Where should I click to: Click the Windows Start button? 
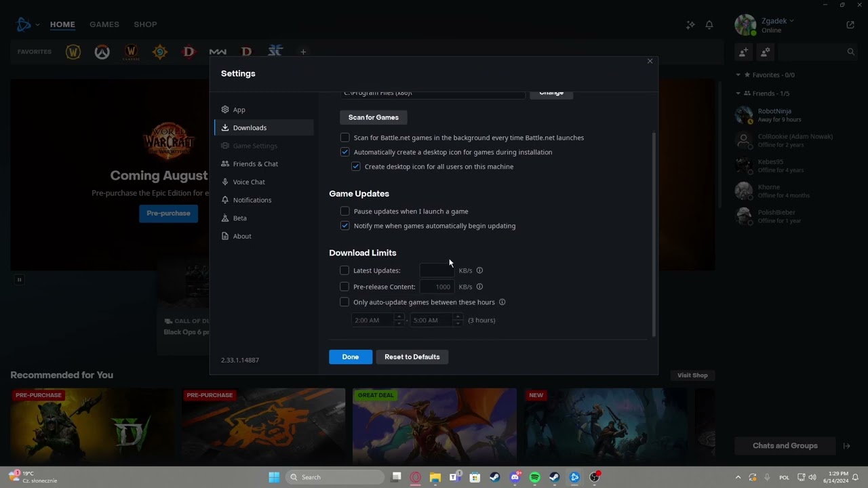pyautogui.click(x=274, y=477)
